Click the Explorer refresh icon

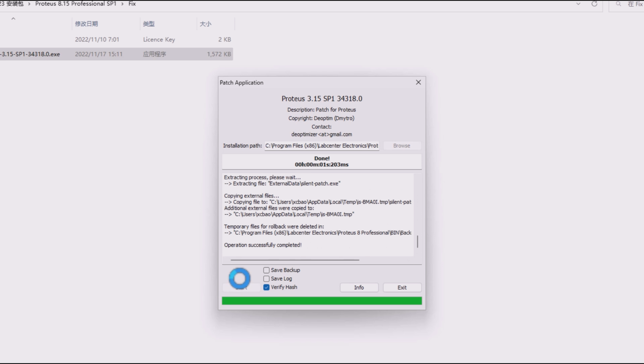coord(594,4)
